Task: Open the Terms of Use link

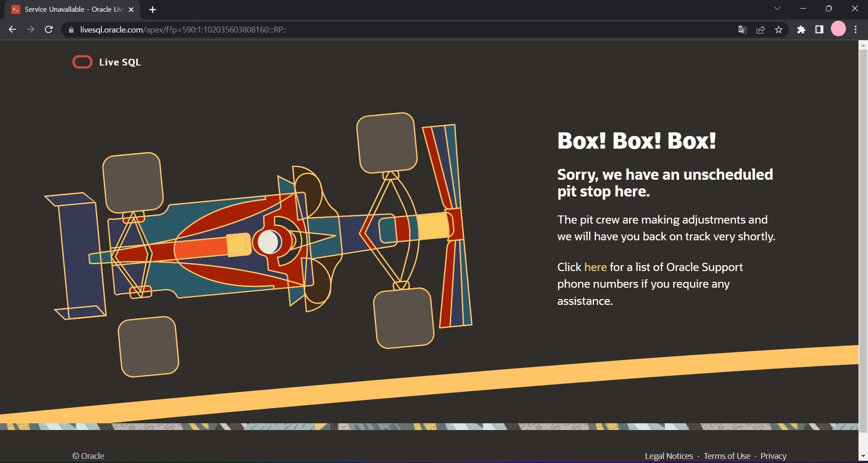Action: click(726, 456)
